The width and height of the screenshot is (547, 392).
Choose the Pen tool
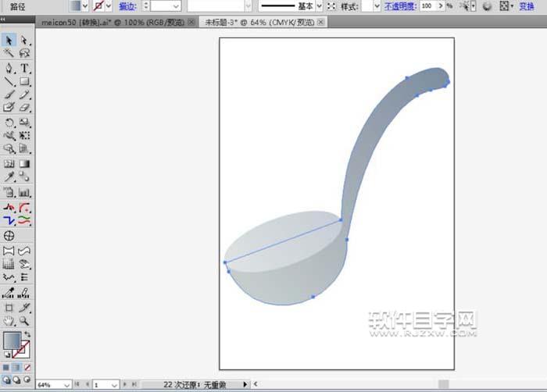click(9, 68)
